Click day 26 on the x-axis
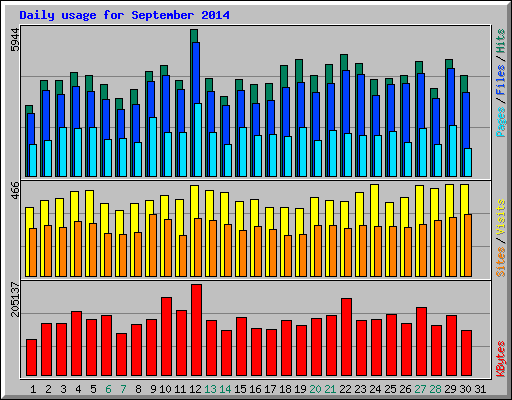 click(405, 389)
